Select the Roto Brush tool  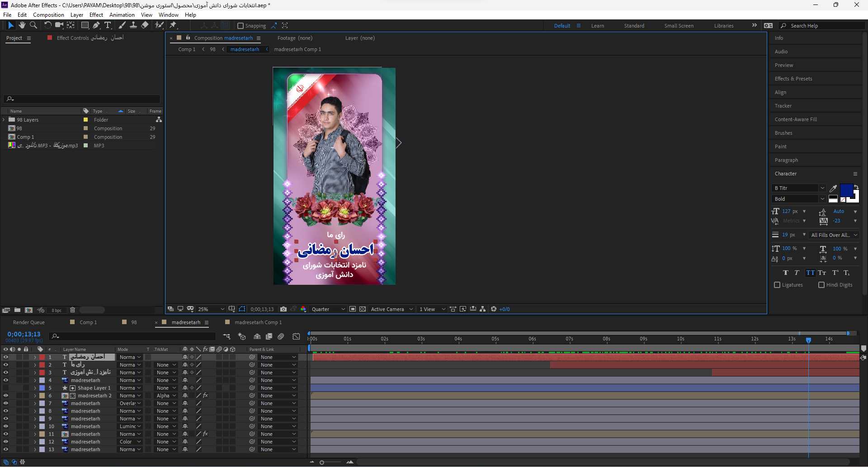tap(159, 25)
